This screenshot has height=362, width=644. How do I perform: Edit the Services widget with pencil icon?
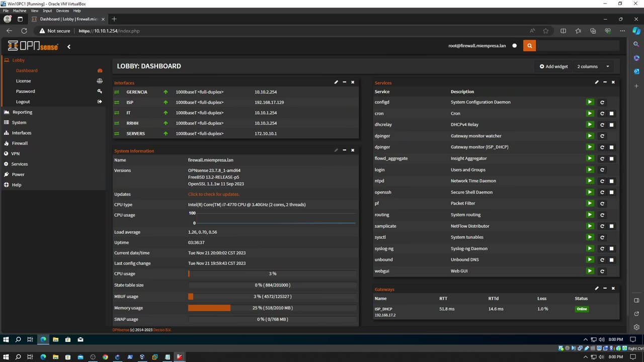point(597,82)
